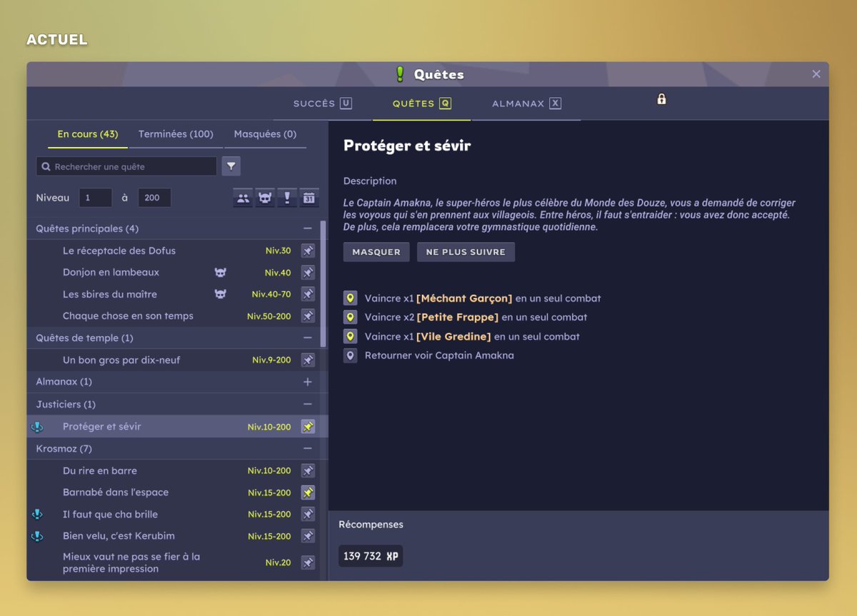Locate the Petite Frappe objective marker
Screen dimensions: 857x616
[350, 317]
